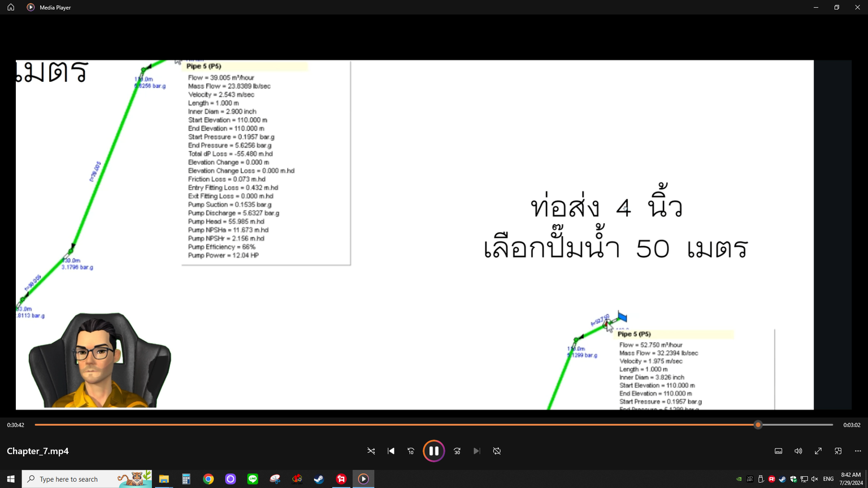Switch to mini player view
Screen dimensions: 868x488
(838, 451)
